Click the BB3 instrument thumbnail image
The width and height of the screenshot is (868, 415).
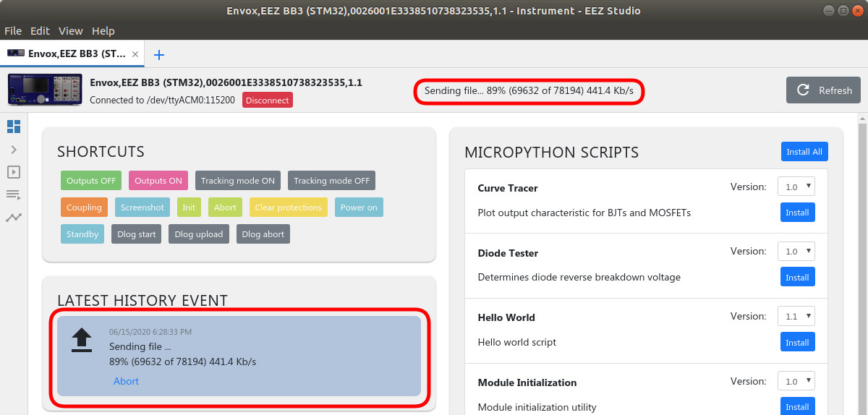[x=45, y=90]
